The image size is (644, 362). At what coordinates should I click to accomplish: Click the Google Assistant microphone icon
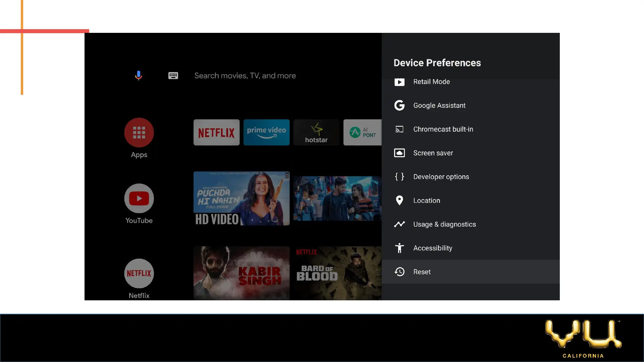[139, 75]
